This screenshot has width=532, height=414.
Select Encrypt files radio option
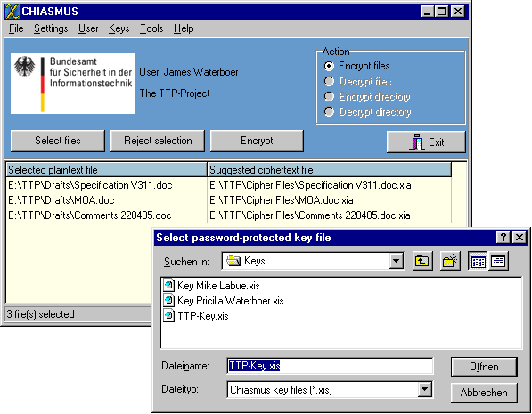pyautogui.click(x=356, y=66)
